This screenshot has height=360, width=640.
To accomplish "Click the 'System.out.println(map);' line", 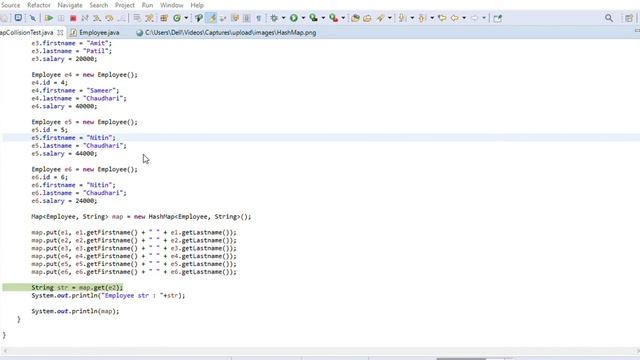I will coord(75,311).
